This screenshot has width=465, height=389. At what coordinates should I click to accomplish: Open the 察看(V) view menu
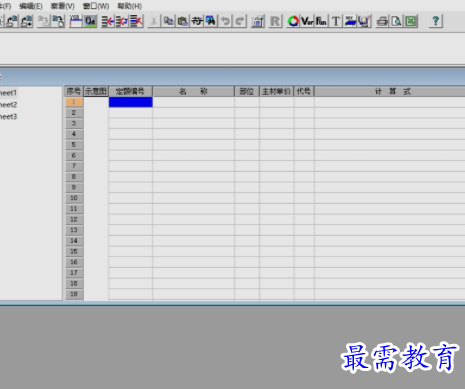62,6
